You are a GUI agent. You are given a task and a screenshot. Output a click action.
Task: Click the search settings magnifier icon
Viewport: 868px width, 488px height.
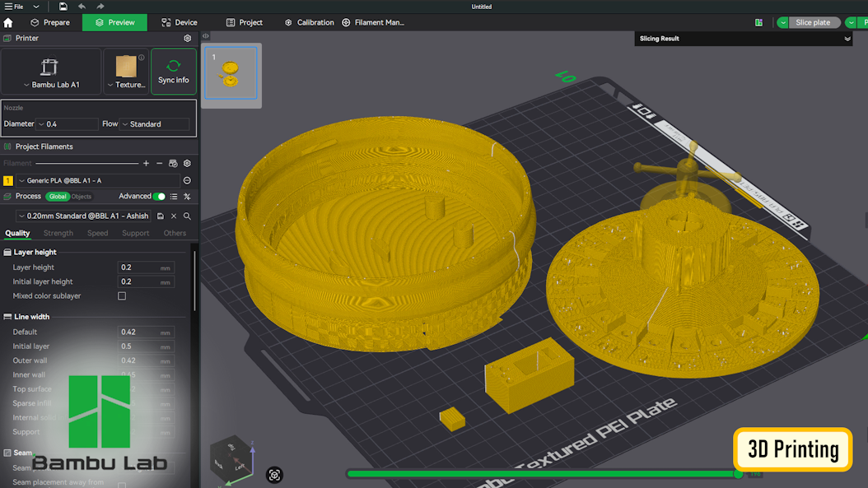(x=187, y=216)
